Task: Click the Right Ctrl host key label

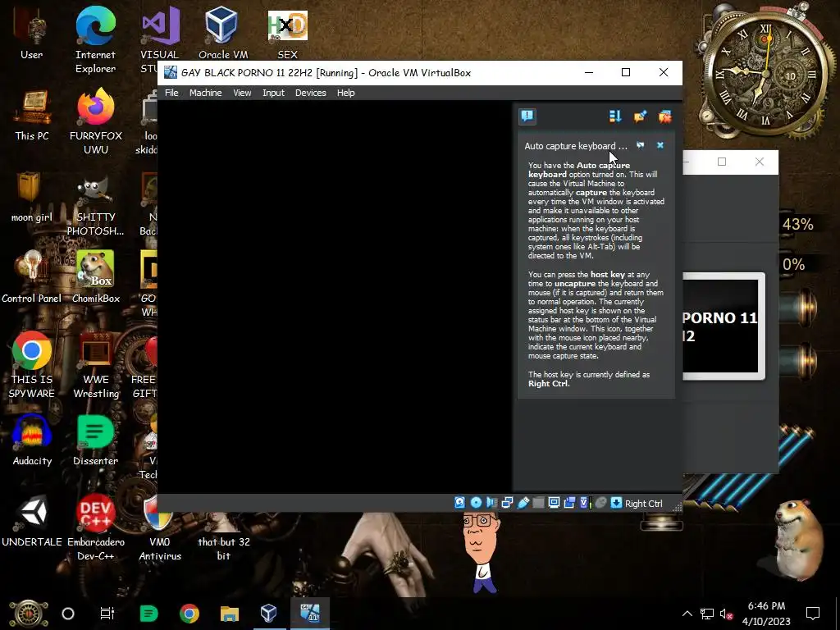Action: tap(643, 504)
